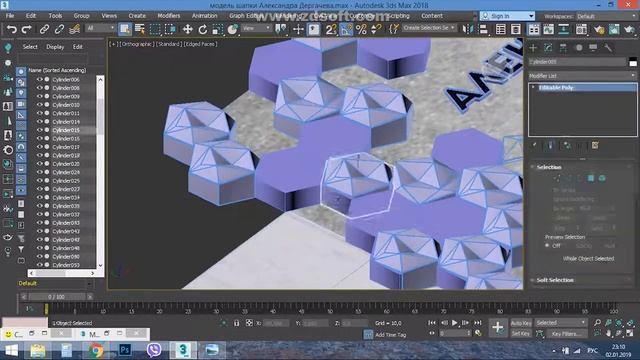
Task: Open the Material Editor icon
Action: click(581, 29)
